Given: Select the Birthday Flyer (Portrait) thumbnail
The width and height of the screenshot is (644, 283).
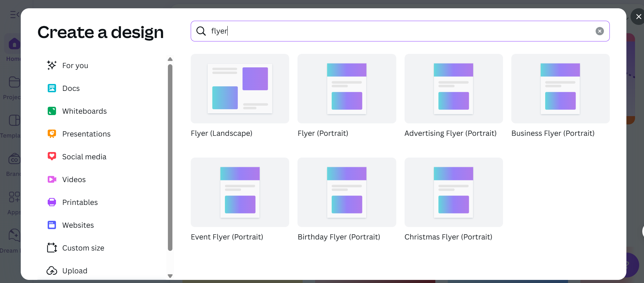Looking at the screenshot, I should click(347, 192).
